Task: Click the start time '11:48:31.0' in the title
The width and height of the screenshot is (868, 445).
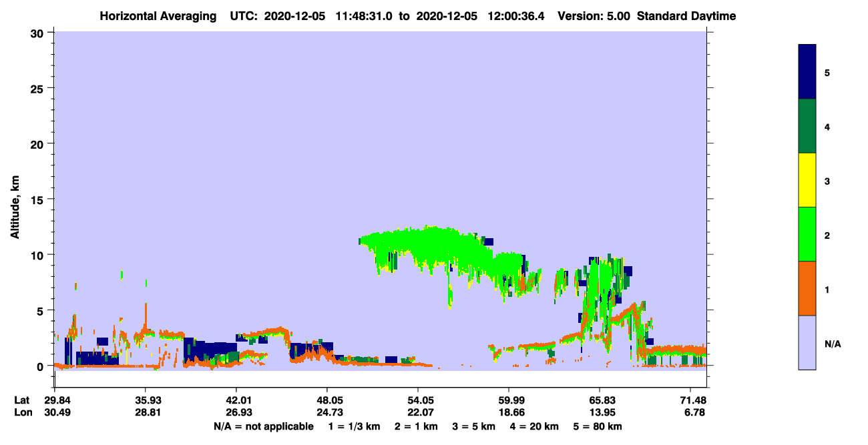Action: 364,16
